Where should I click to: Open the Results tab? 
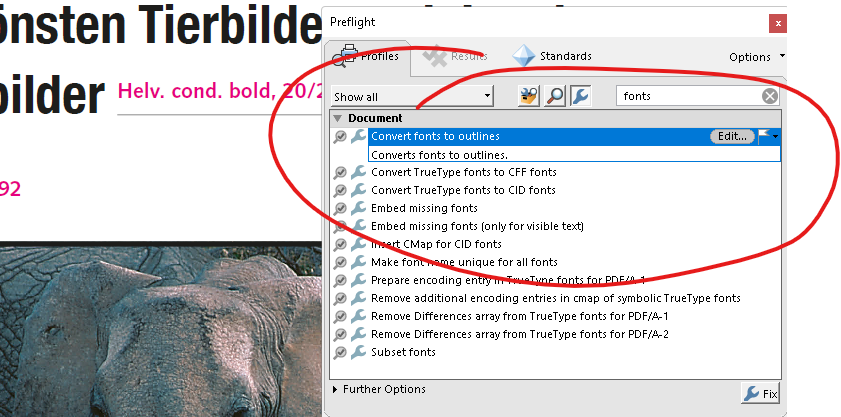pos(455,56)
